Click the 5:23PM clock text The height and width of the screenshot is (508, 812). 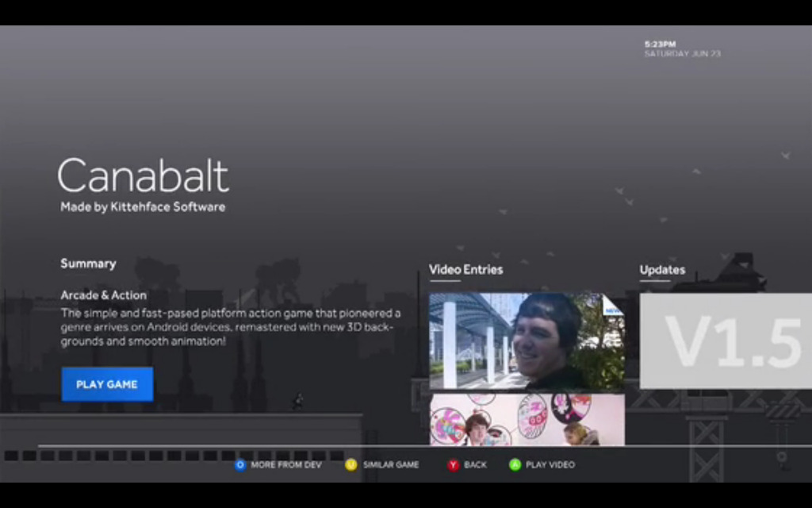pos(660,44)
